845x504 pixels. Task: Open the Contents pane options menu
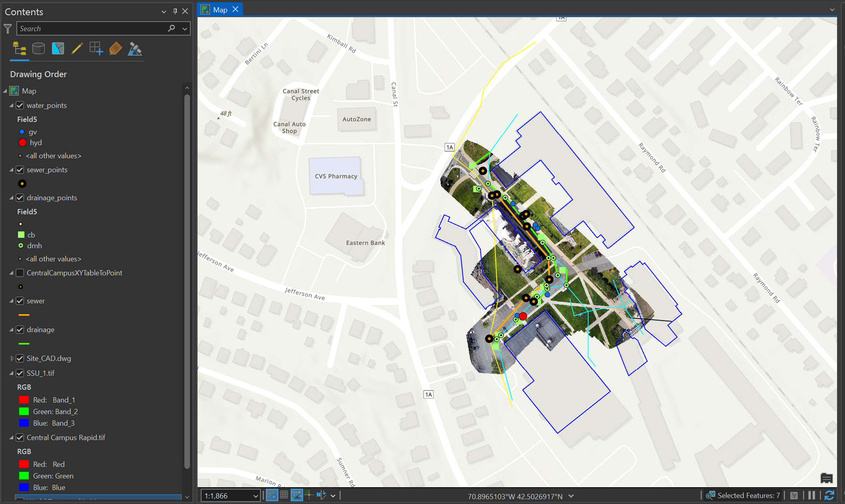pyautogui.click(x=164, y=12)
